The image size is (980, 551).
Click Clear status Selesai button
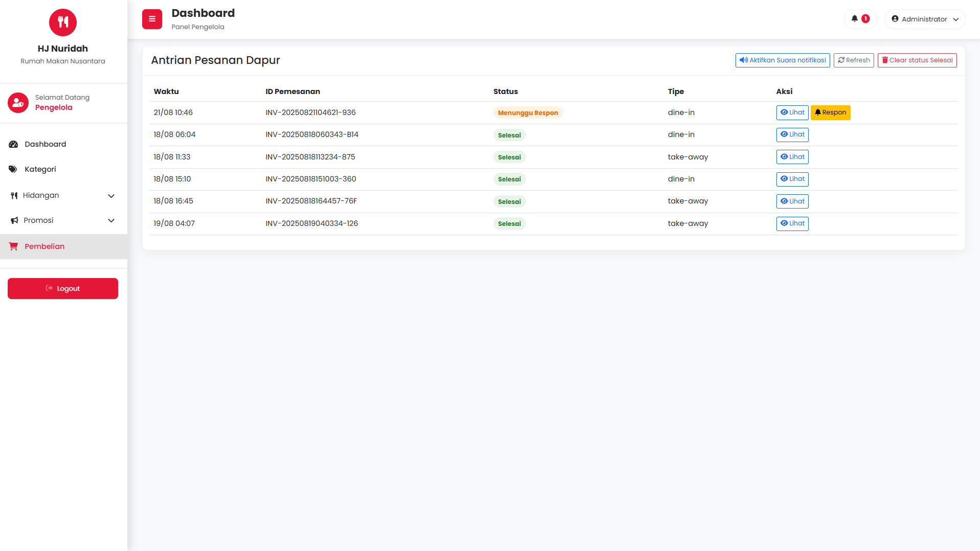pos(917,60)
